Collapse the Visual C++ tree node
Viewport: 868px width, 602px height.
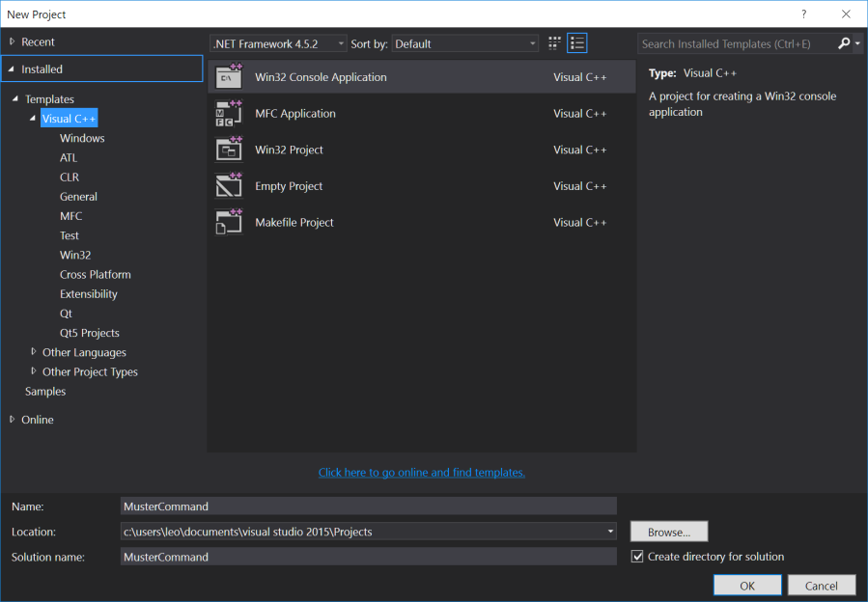click(x=33, y=118)
